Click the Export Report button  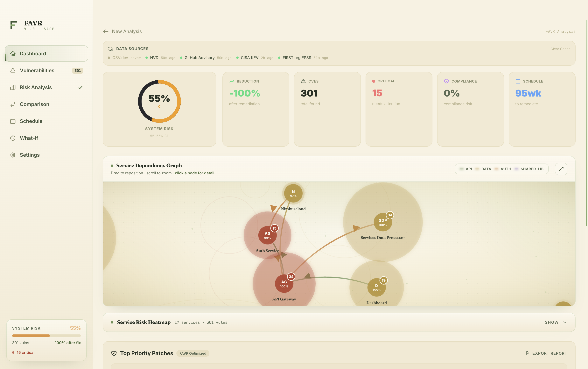tap(547, 353)
